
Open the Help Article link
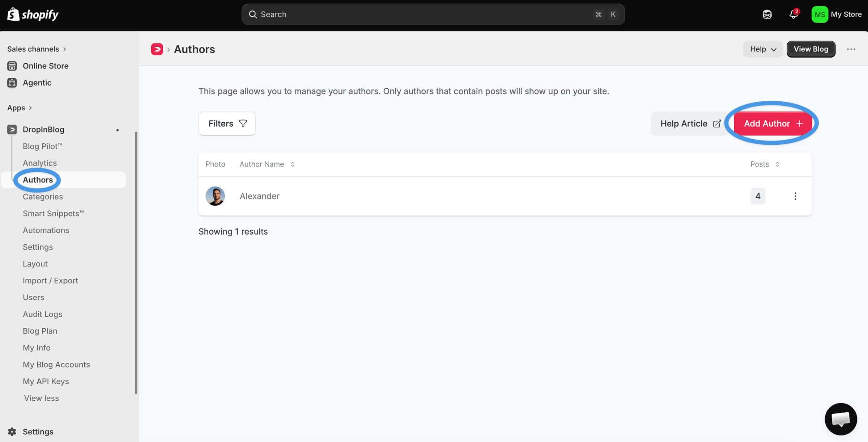[x=690, y=124]
